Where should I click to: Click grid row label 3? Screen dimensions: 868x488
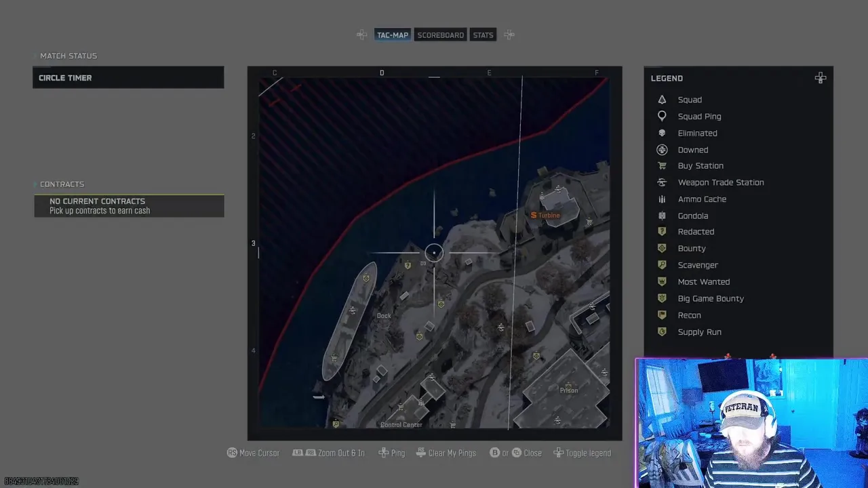(254, 243)
